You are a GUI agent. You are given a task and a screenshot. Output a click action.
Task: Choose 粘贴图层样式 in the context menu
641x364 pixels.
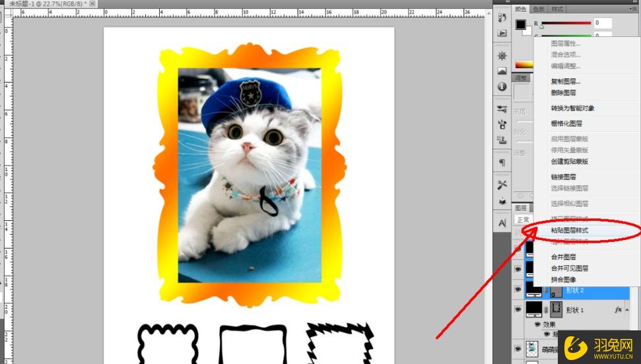click(x=570, y=230)
